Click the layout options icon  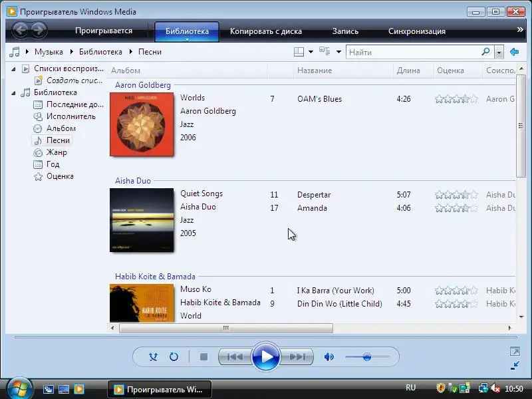(299, 52)
